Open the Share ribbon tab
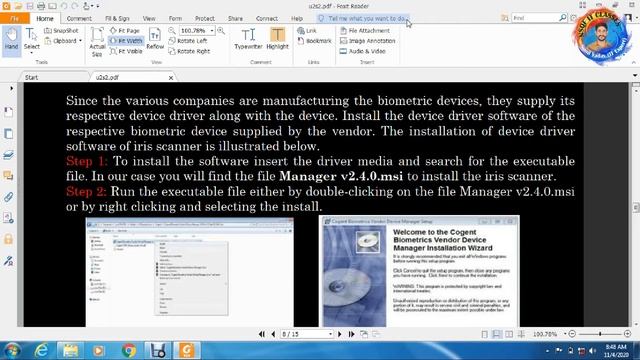Image resolution: width=640 pixels, height=360 pixels. point(235,18)
